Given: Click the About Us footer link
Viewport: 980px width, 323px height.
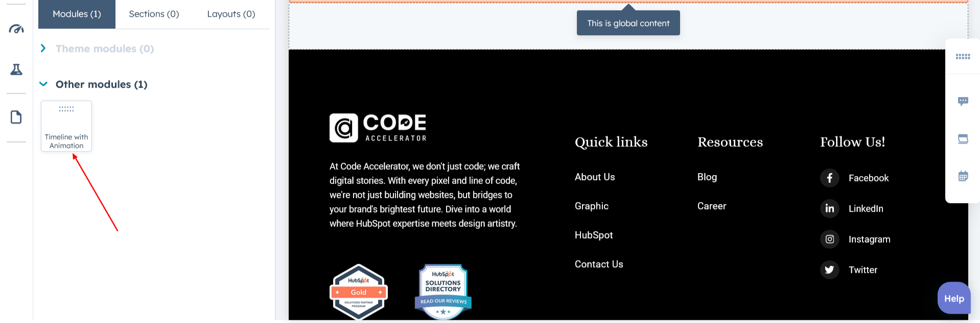Looking at the screenshot, I should (595, 177).
